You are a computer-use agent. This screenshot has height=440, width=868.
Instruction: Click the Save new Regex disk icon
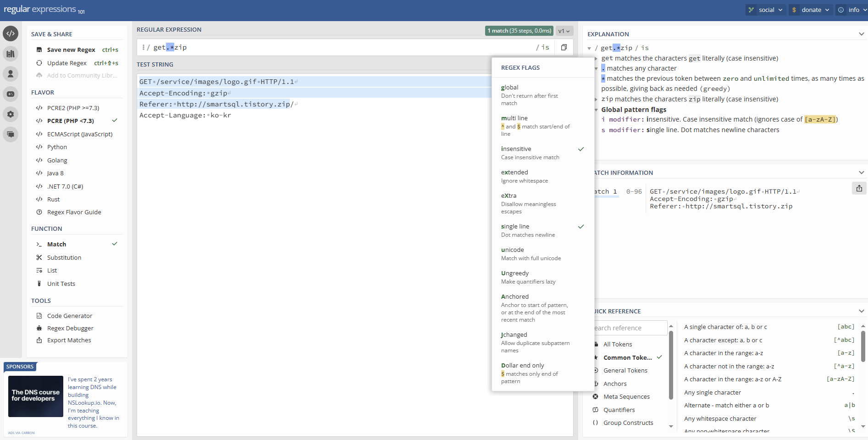click(39, 50)
